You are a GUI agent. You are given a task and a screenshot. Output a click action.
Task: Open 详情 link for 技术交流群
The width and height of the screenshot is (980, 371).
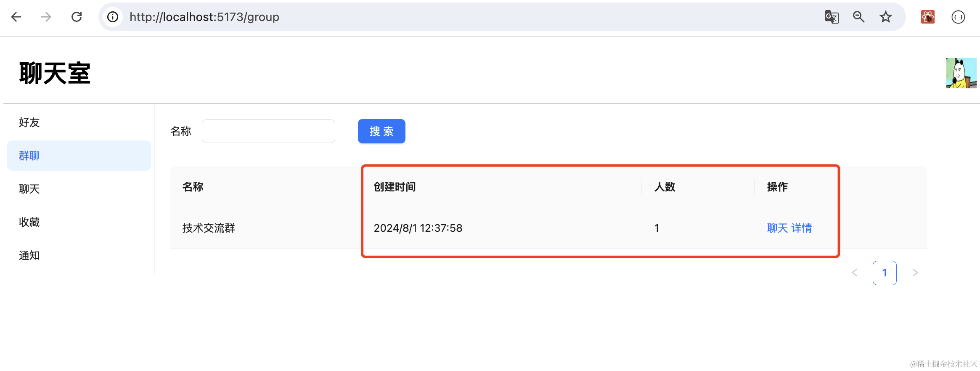pyautogui.click(x=802, y=228)
